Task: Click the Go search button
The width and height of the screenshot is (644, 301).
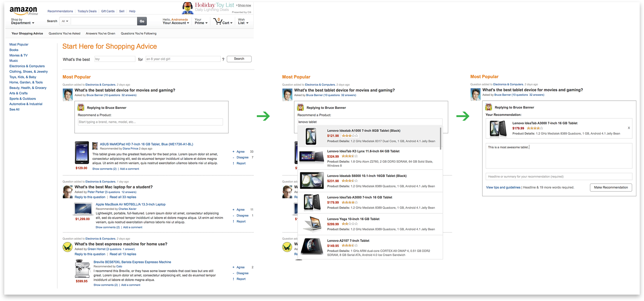Action: coord(142,21)
